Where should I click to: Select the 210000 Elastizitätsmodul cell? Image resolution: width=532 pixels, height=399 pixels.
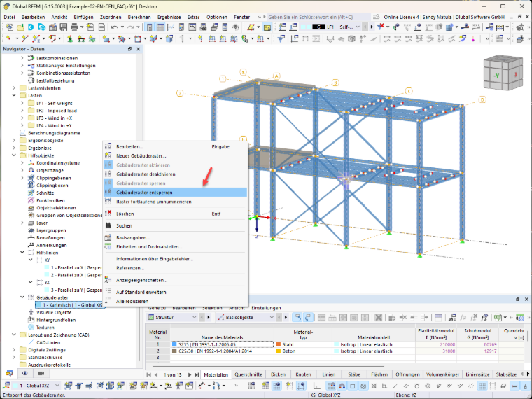coord(435,344)
